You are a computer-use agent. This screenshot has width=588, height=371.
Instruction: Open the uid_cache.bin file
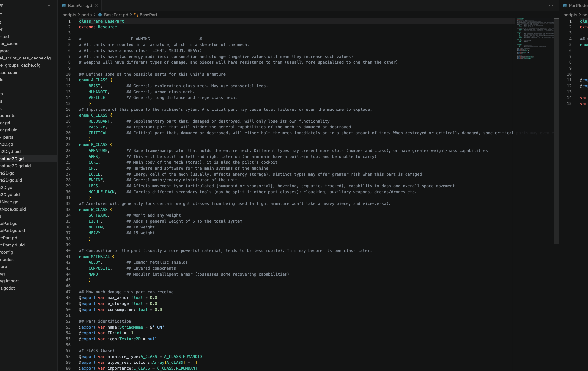(28, 72)
